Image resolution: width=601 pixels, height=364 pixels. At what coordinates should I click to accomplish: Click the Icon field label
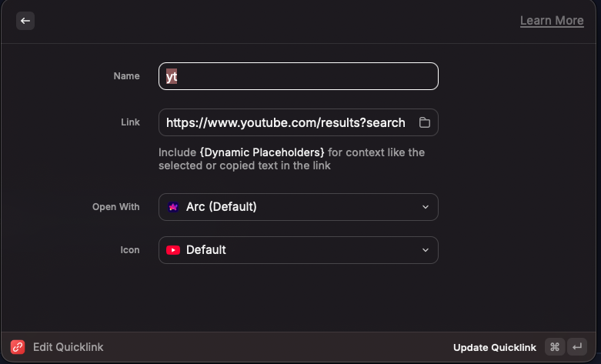[129, 250]
